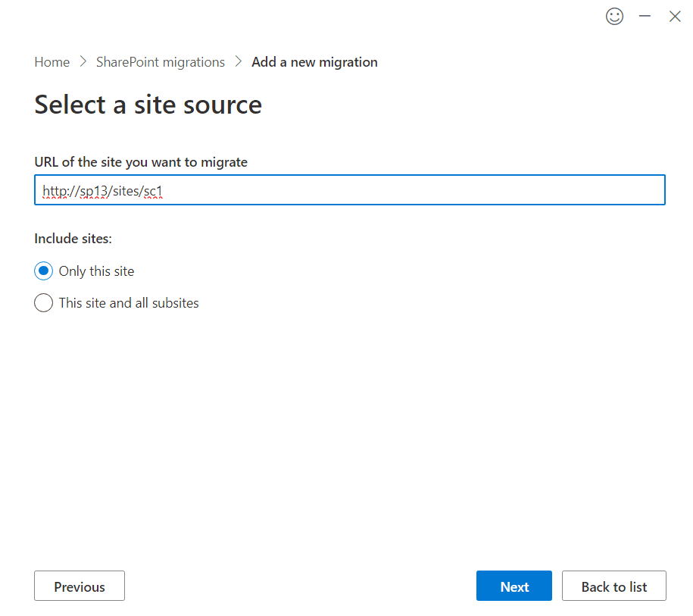This screenshot has width=693, height=616.
Task: Minimize the migration tool window
Action: point(645,16)
